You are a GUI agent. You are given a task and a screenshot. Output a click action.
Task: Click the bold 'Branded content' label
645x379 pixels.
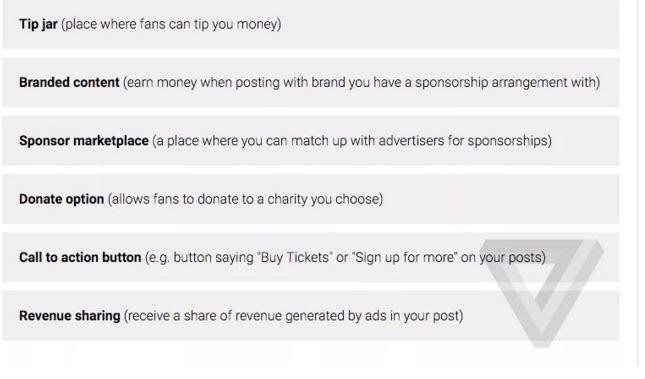69,82
